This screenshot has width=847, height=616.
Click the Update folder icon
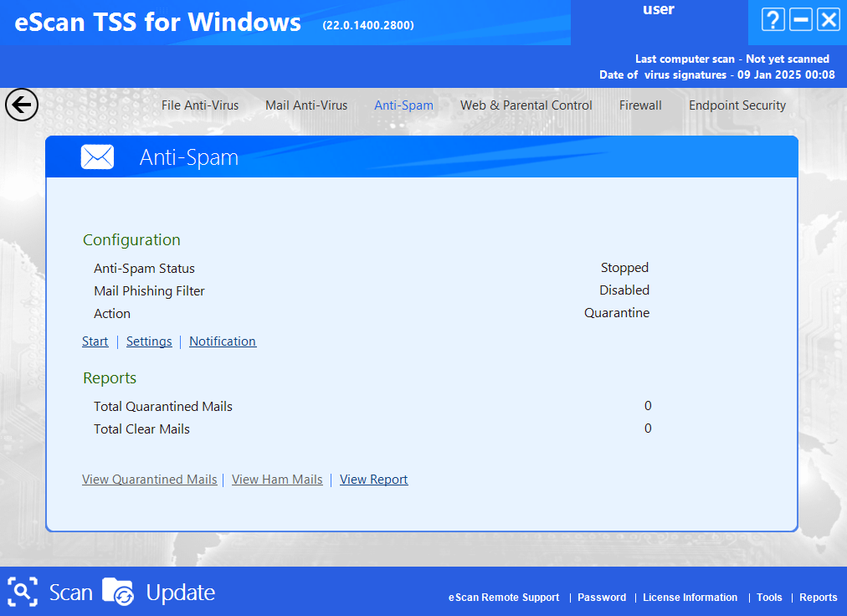pos(118,592)
